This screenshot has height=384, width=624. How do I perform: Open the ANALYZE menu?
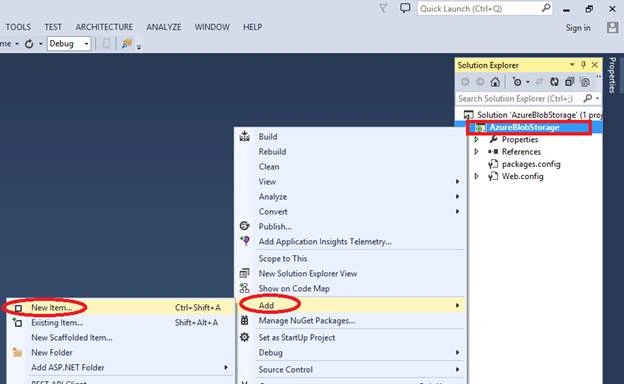click(164, 27)
